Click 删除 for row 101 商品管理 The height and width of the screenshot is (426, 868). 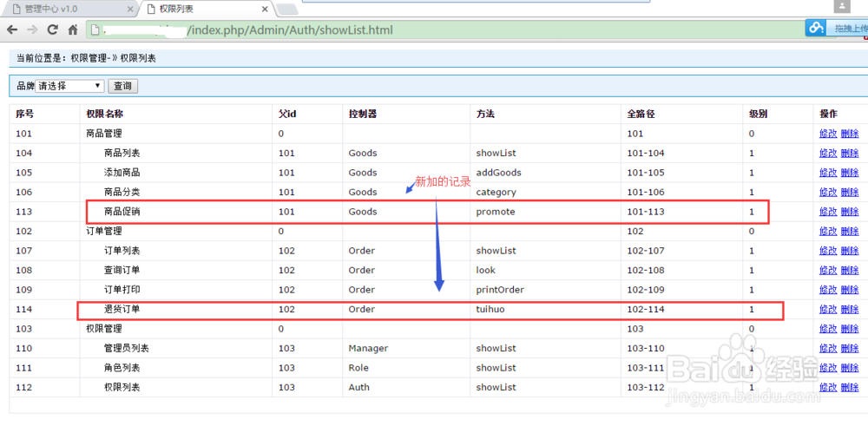tap(849, 134)
